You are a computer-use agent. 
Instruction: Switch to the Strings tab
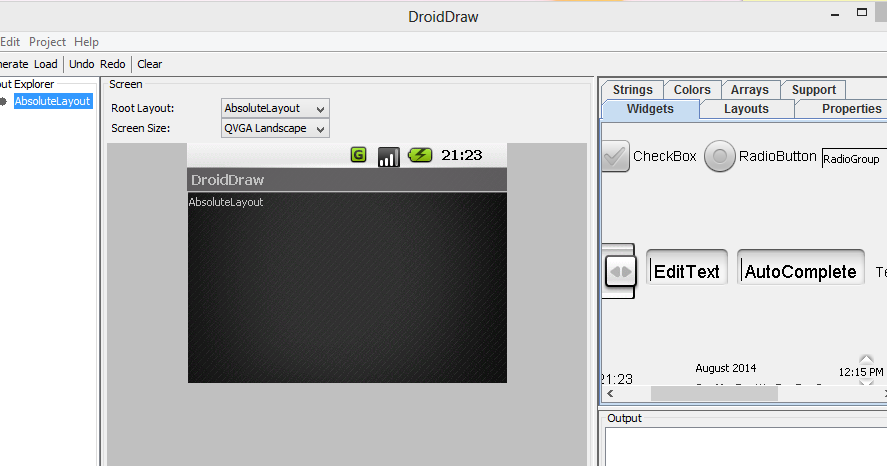pos(632,90)
